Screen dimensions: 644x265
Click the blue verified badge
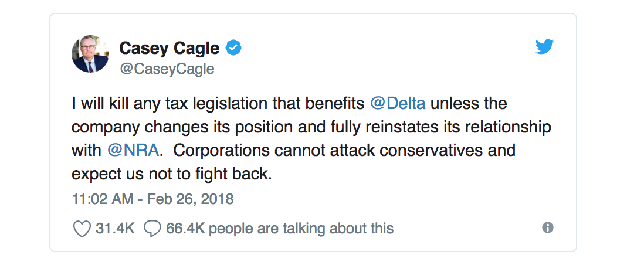235,48
